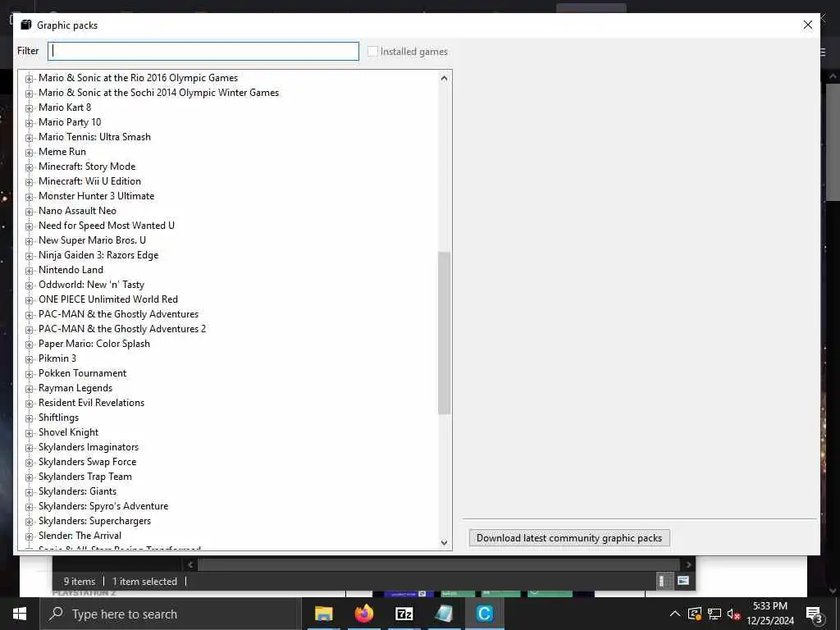840x630 pixels.
Task: Select Oddworld: New 'n' Tasty entry
Action: pyautogui.click(x=91, y=285)
